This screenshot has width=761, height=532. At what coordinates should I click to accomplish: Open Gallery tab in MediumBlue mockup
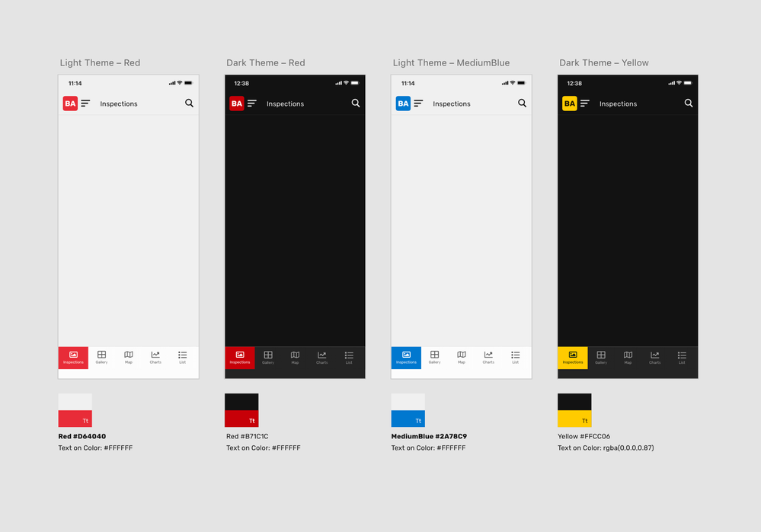[434, 358]
